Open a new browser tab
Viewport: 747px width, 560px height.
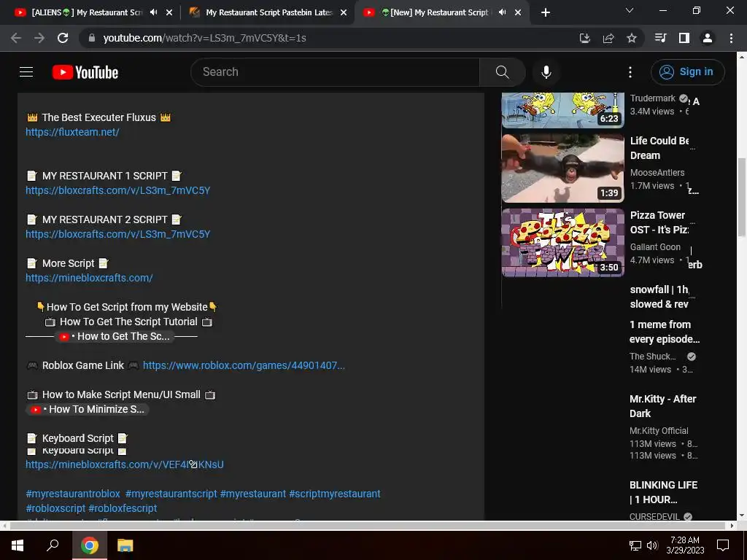(546, 12)
